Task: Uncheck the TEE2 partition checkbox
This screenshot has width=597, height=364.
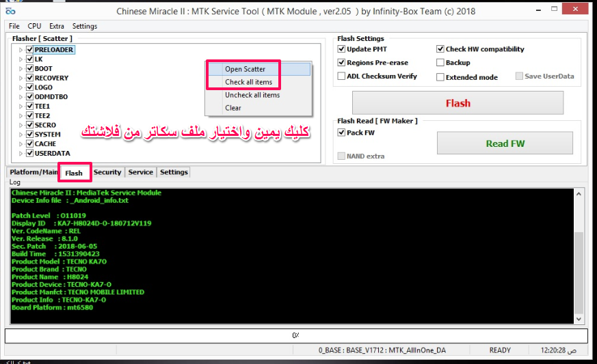Action: coord(29,115)
